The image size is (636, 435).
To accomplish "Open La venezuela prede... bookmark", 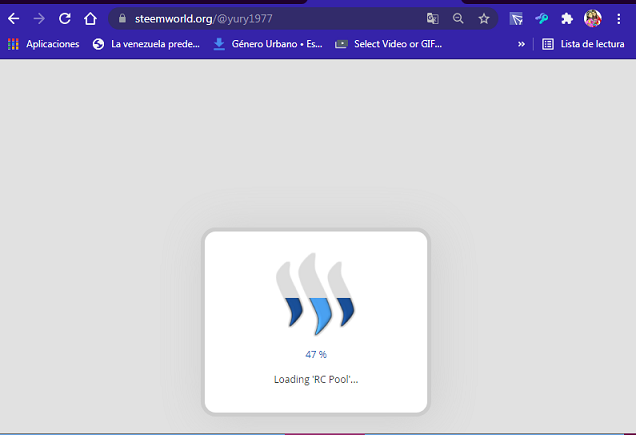I will point(146,44).
